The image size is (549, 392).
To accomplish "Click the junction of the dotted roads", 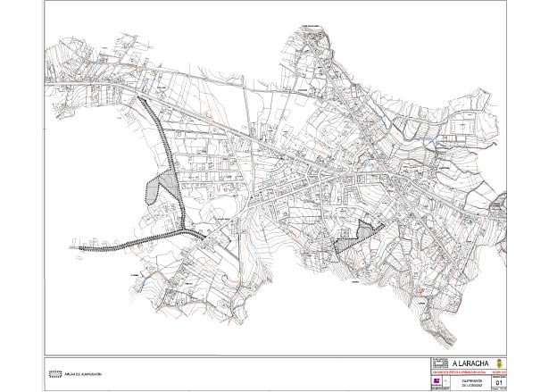I will click(186, 231).
